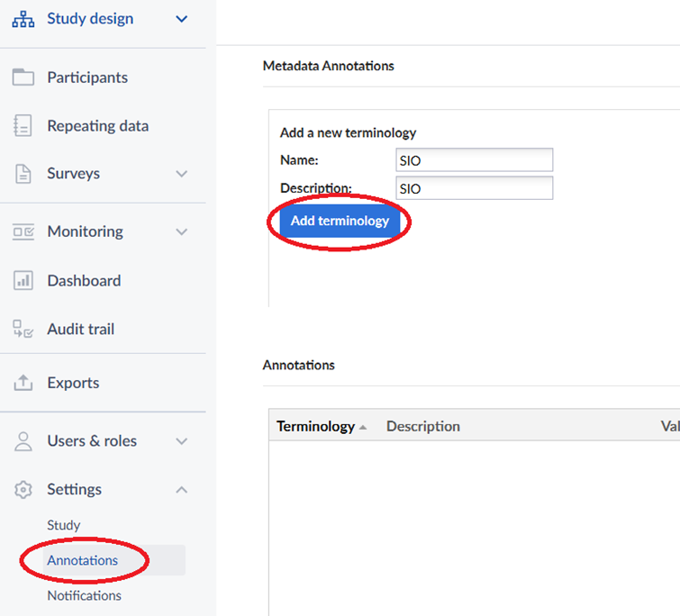Click the Audit trail icon
The width and height of the screenshot is (680, 616).
[x=23, y=330]
